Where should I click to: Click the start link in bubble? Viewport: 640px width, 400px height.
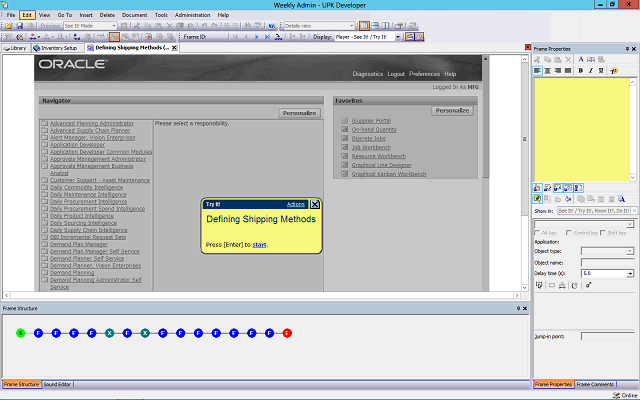coord(259,245)
